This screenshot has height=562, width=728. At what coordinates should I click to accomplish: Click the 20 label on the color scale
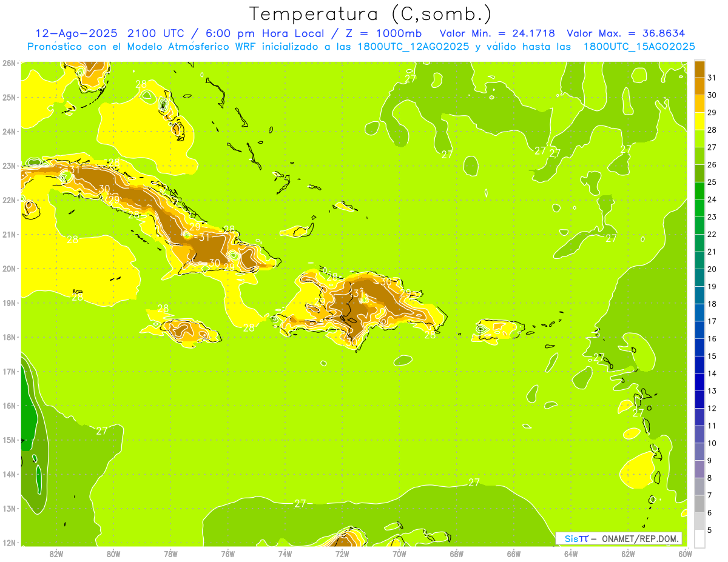point(712,269)
